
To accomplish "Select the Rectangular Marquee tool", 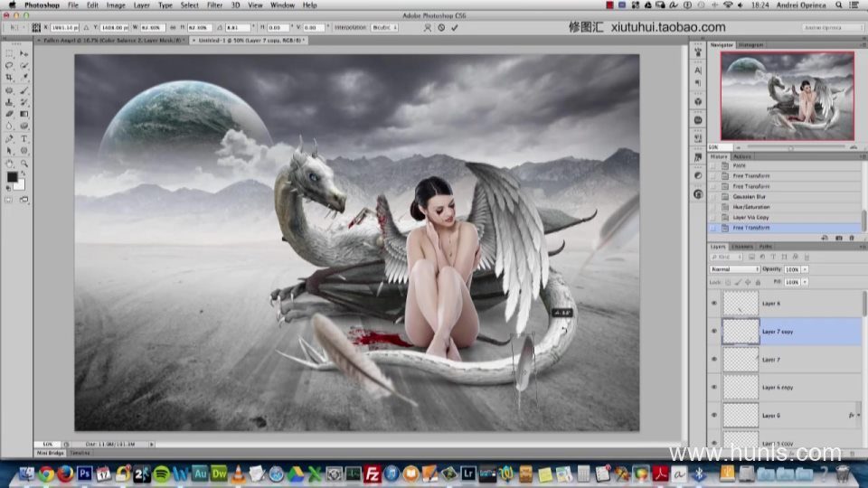I will click(9, 53).
